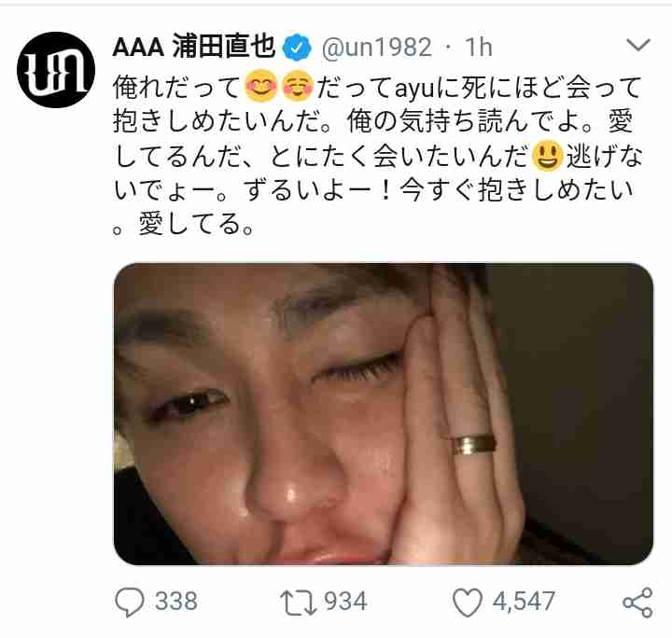Open the 1h timestamp

[479, 47]
